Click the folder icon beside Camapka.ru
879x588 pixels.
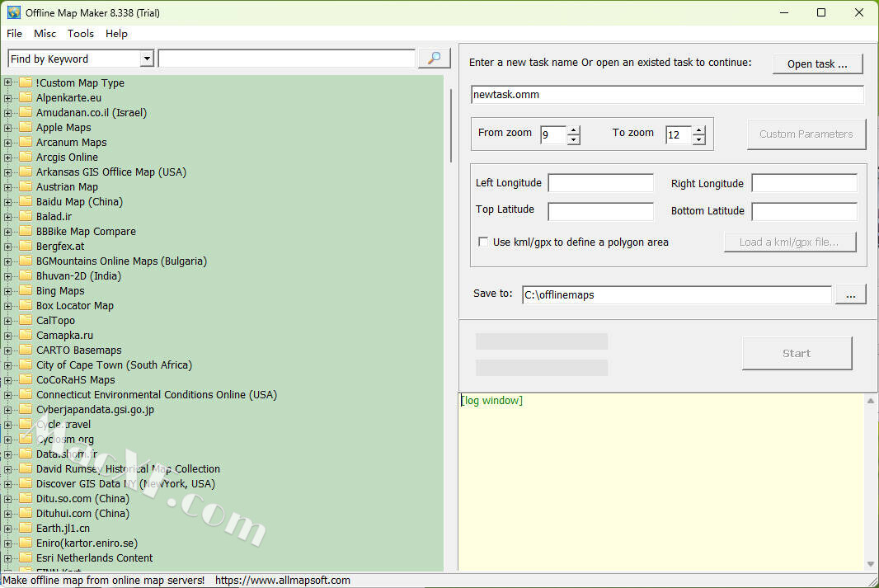[x=26, y=335]
